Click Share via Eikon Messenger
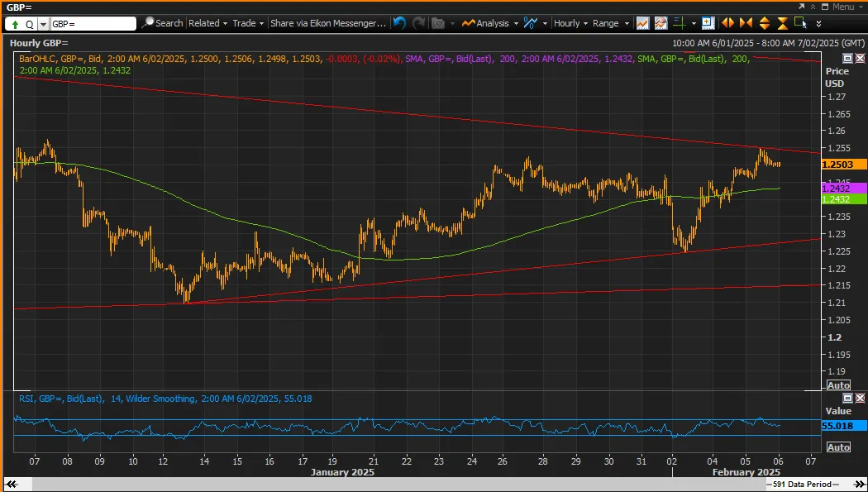Screen dimensions: 868x492 328,23
